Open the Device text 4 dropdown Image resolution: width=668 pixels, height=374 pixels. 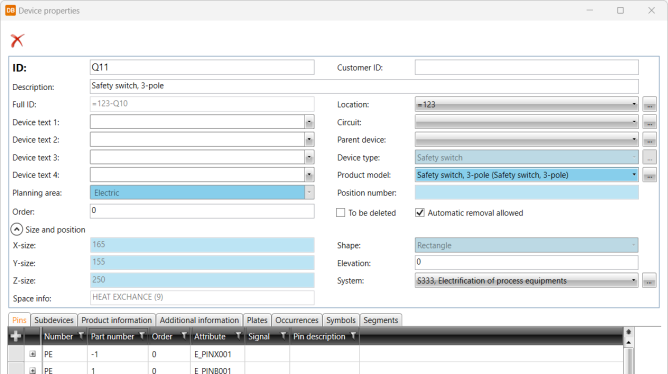click(309, 175)
